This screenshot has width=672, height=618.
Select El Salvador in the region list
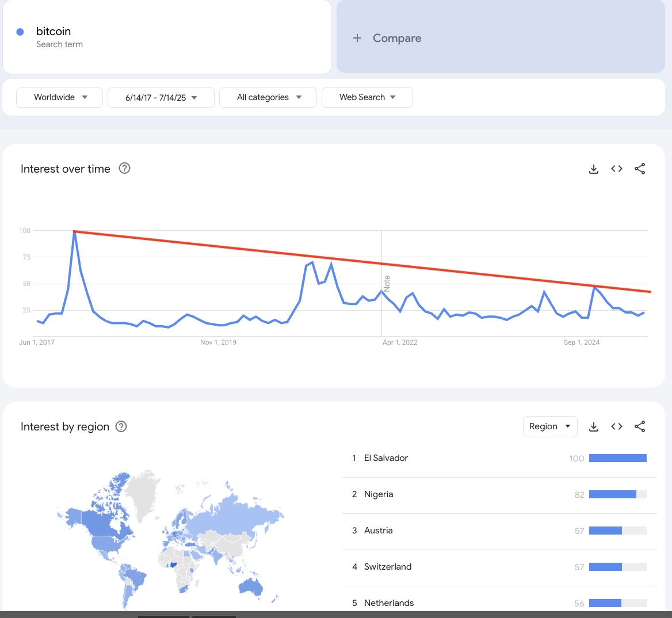point(499,458)
